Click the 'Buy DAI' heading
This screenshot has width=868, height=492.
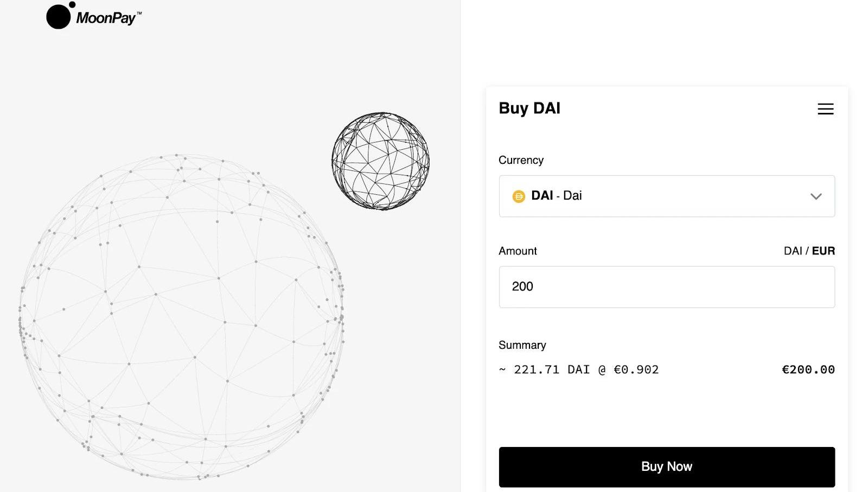coord(529,108)
